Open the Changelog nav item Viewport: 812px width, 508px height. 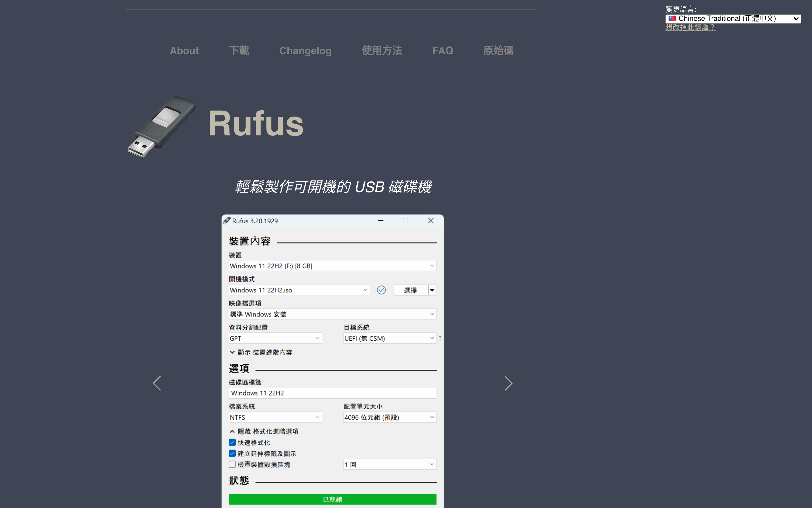pyautogui.click(x=305, y=51)
